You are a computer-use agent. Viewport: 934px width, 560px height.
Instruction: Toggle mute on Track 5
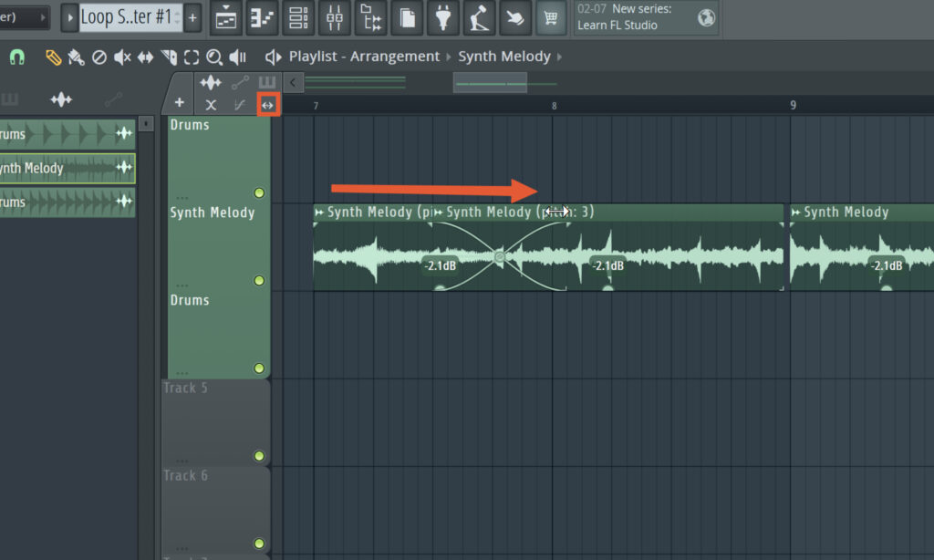(259, 456)
